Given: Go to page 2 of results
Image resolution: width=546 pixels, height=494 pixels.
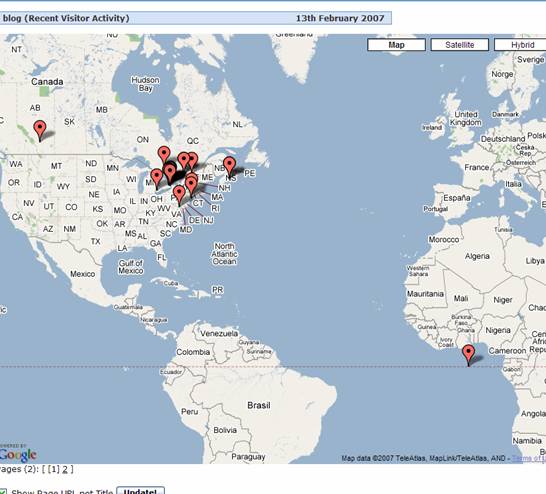Looking at the screenshot, I should tap(65, 469).
